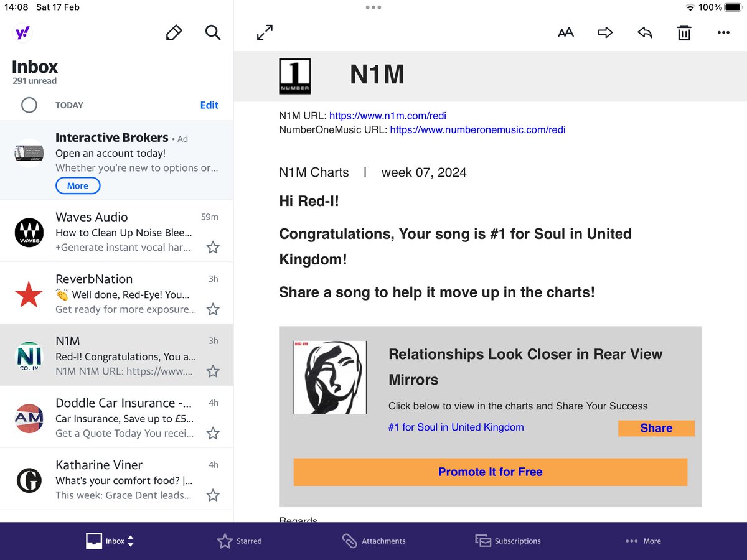Open the n1m.com/redi link
The height and width of the screenshot is (560, 747).
pos(388,116)
